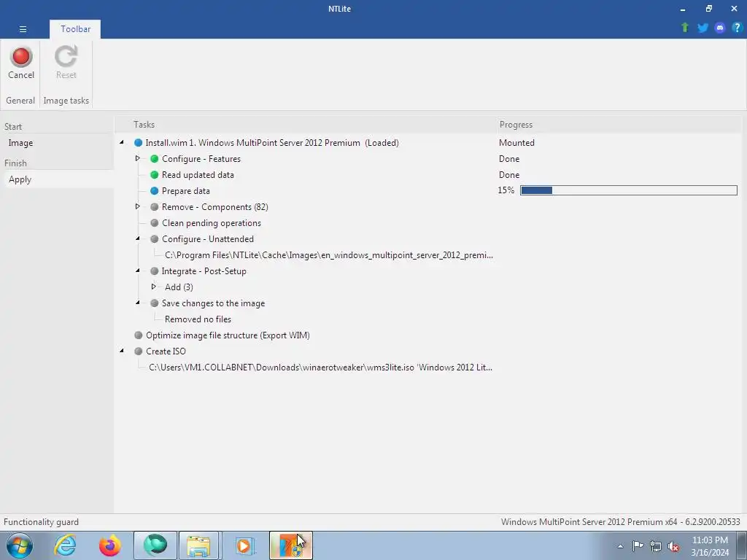Click blue status dot of Install.wim
The height and width of the screenshot is (560, 747).
click(x=138, y=143)
